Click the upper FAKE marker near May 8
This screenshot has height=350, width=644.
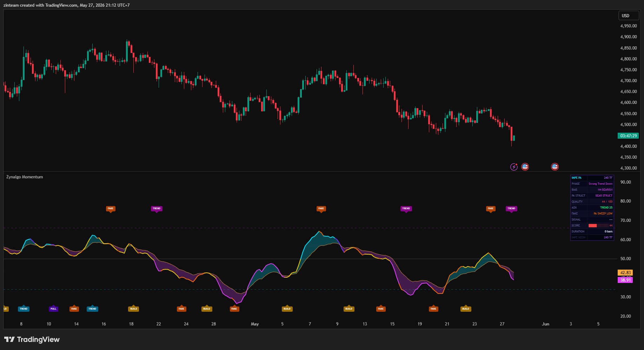(x=321, y=209)
